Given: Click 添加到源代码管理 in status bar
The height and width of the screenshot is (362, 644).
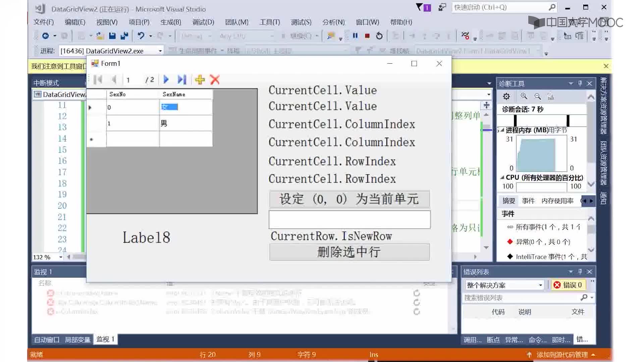Looking at the screenshot, I should click(x=562, y=355).
